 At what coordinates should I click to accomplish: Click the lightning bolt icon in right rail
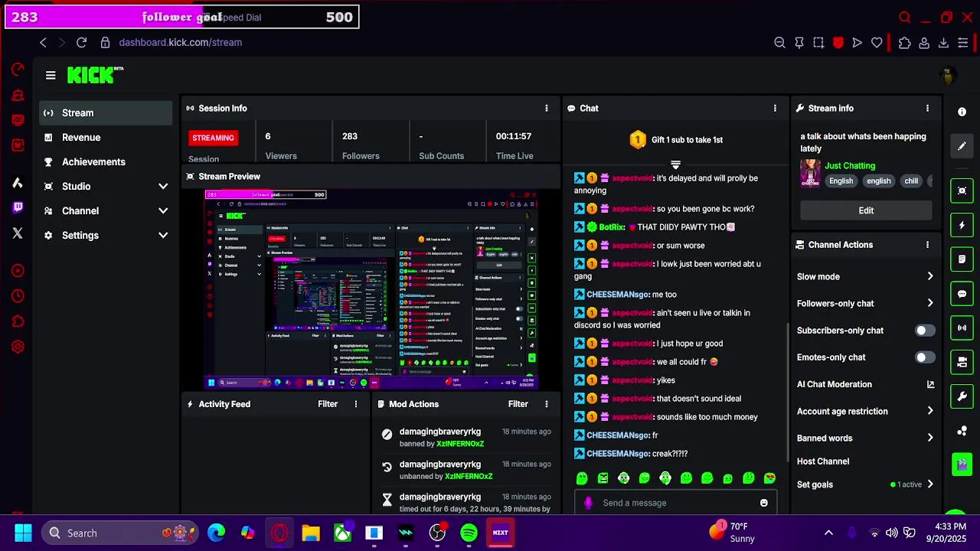click(962, 226)
